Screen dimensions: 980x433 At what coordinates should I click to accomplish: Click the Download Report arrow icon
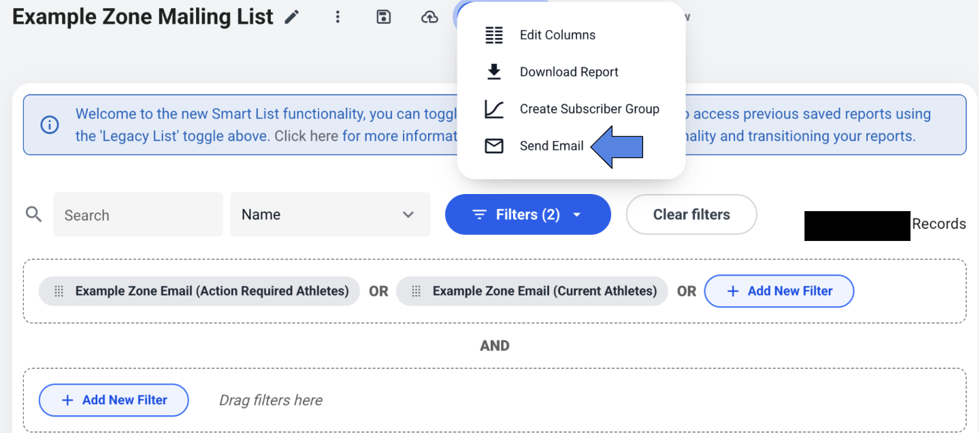point(494,71)
